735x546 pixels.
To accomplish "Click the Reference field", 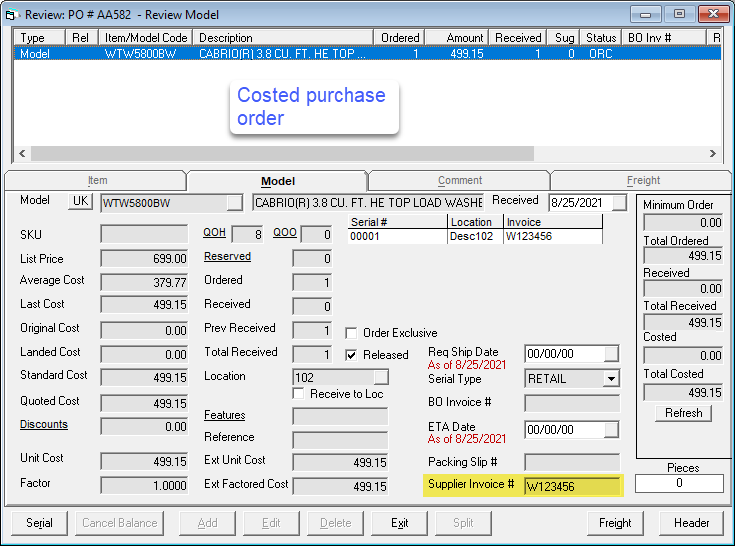I will tap(340, 439).
